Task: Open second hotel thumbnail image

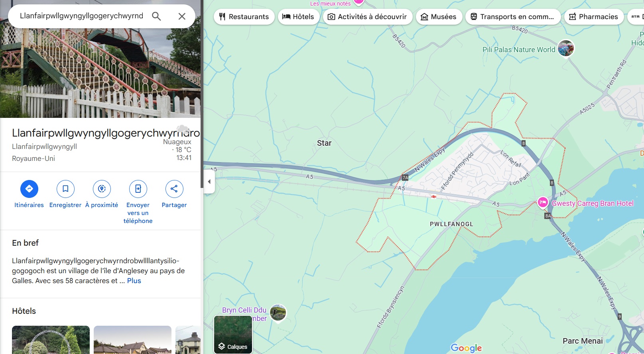Action: [132, 340]
